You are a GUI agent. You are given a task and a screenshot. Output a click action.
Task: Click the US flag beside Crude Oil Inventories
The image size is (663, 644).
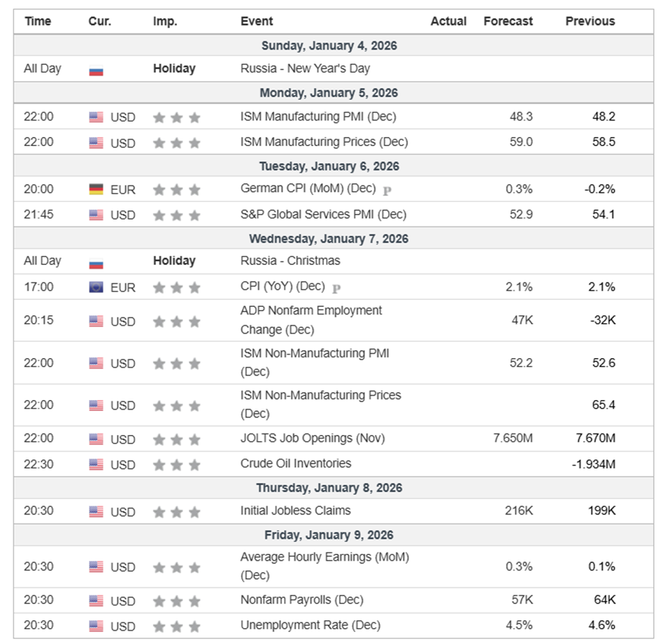point(97,465)
